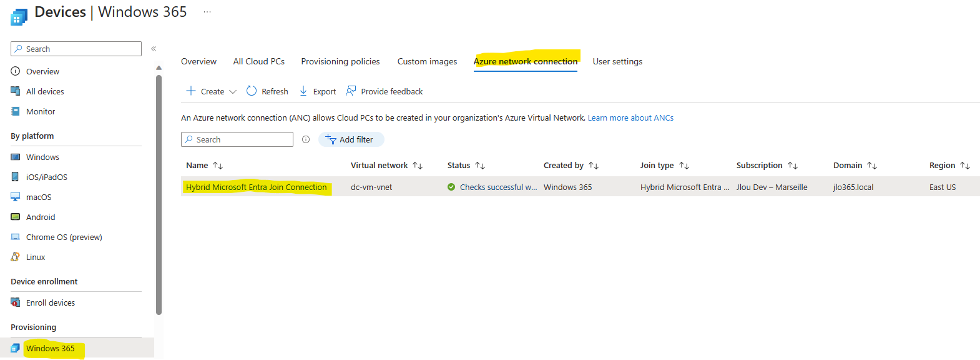The image size is (980, 360).
Task: Click the Overview info icon in the sidebar
Action: 16,71
